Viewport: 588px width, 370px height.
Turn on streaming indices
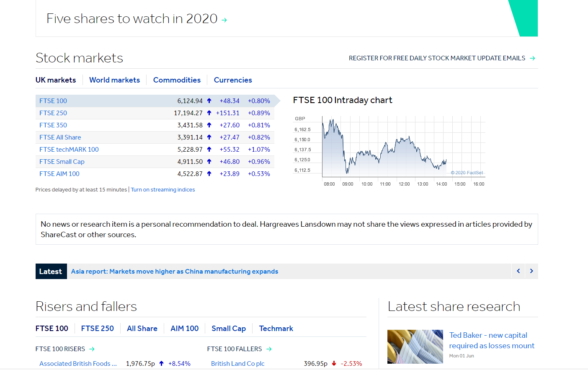pyautogui.click(x=163, y=189)
